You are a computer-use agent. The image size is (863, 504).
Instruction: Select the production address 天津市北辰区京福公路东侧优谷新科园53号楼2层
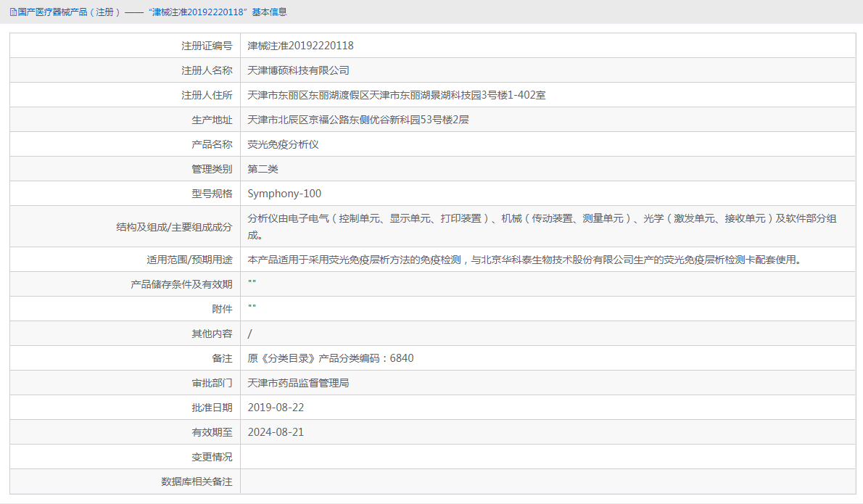click(358, 120)
